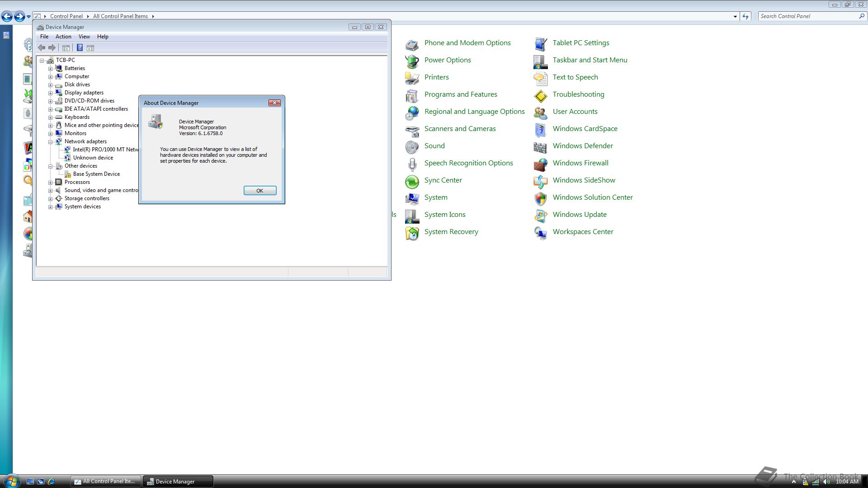Click the Speech Recognition microphone icon

(x=412, y=164)
